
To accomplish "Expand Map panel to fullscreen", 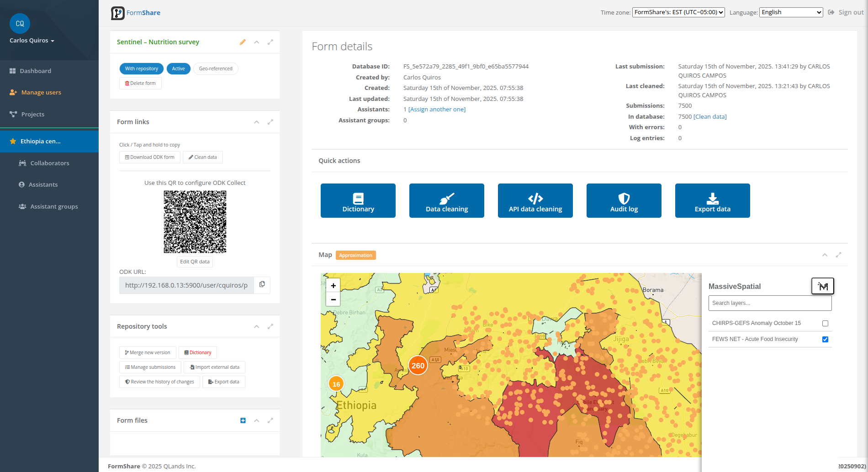I will pyautogui.click(x=839, y=255).
